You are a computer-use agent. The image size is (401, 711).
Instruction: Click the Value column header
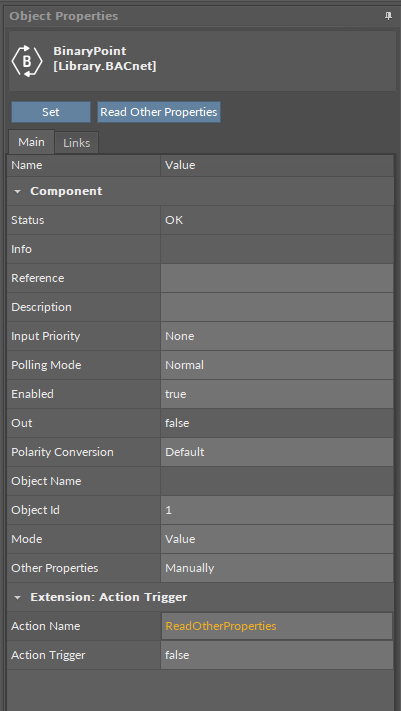(277, 165)
